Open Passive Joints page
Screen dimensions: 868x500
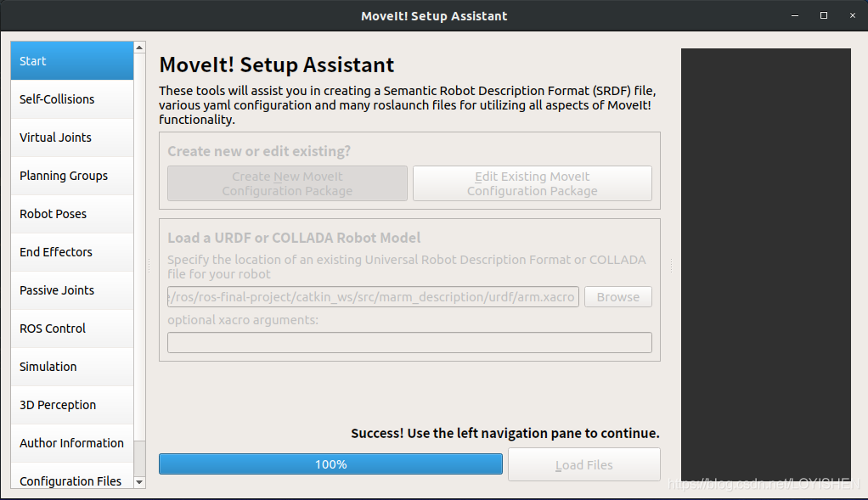72,290
